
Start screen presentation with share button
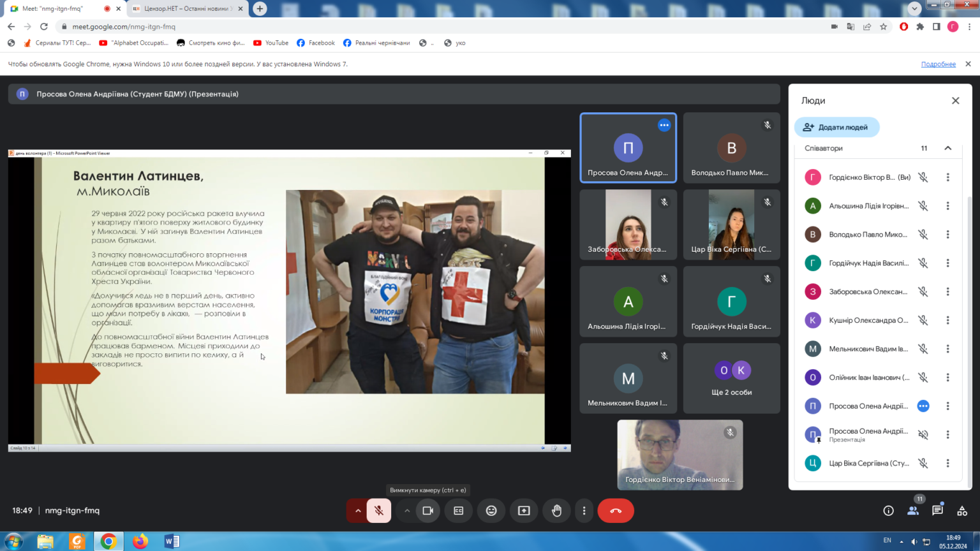pos(524,511)
